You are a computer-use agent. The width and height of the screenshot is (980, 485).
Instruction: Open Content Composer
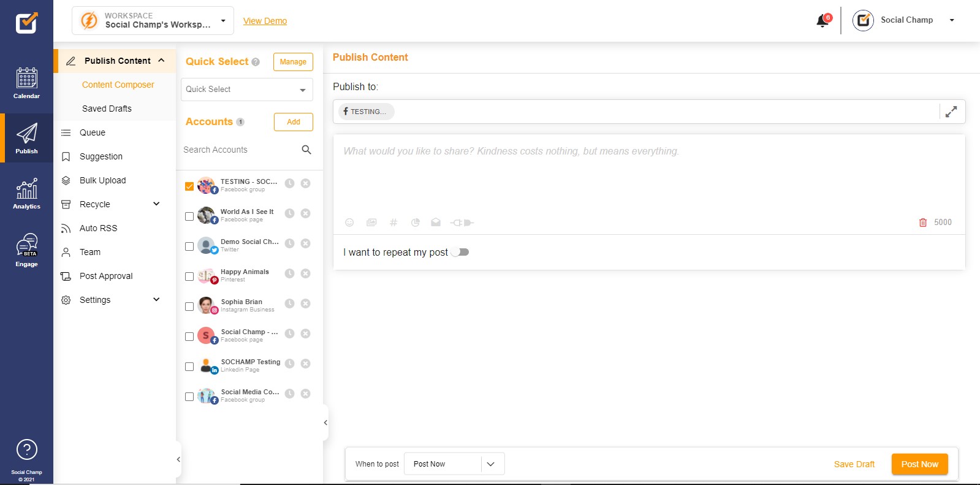point(118,85)
